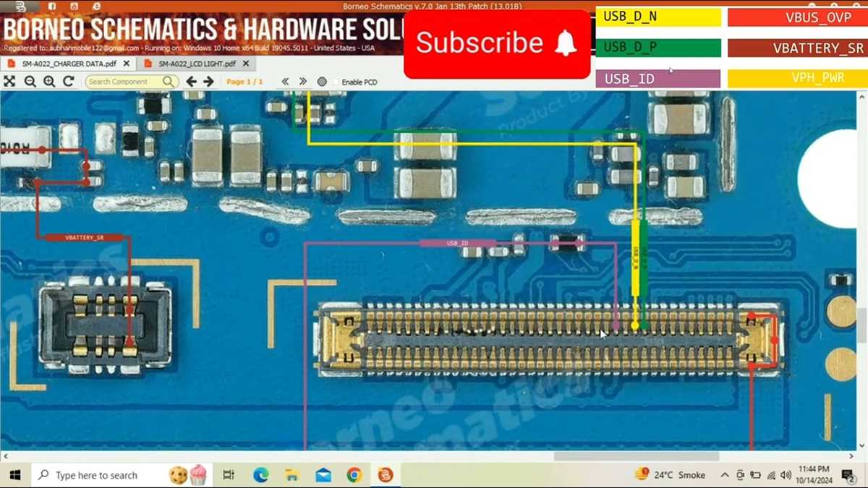Jump to previous page double chevron

point(285,82)
